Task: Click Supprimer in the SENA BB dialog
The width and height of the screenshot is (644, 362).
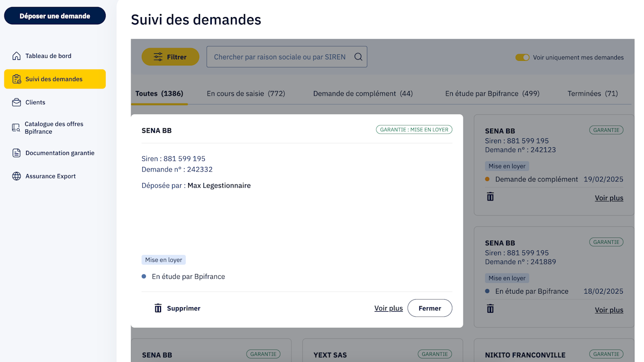Action: 177,308
